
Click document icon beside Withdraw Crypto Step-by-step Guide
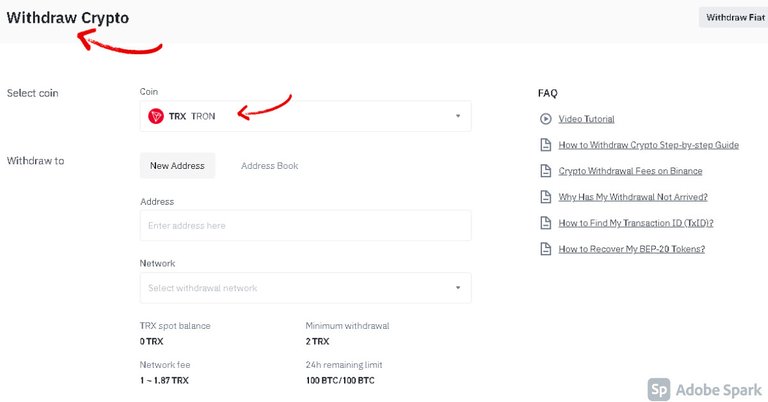pyautogui.click(x=546, y=145)
